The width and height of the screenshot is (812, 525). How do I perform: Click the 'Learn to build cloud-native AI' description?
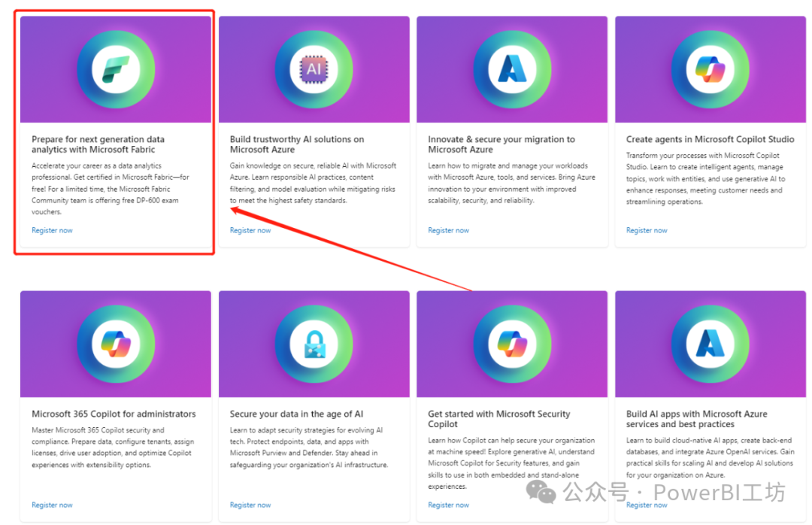[710, 458]
